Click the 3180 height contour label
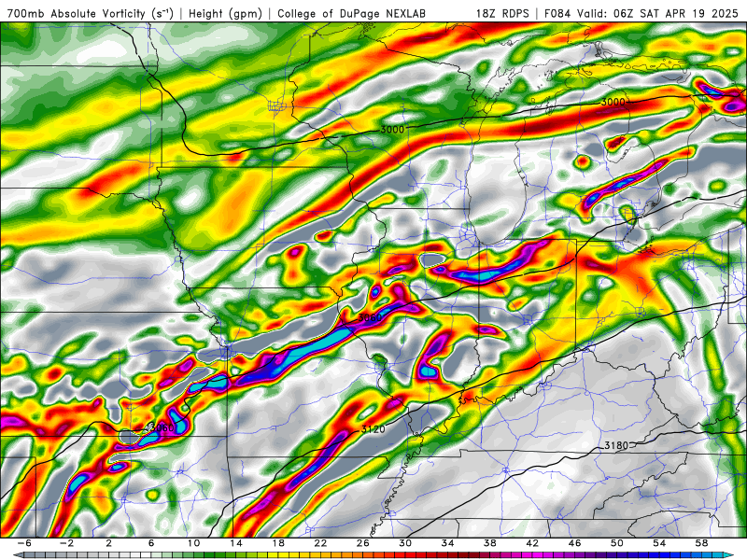 click(x=616, y=446)
